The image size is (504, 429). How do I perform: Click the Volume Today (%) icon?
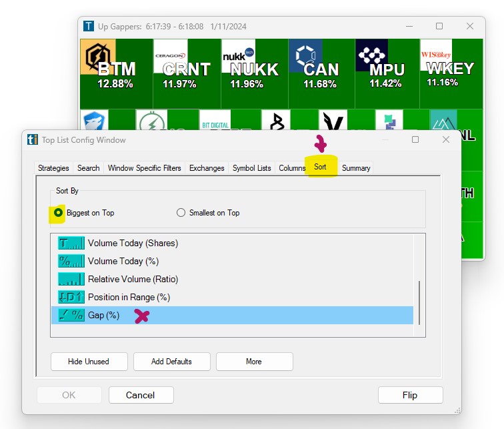(71, 262)
